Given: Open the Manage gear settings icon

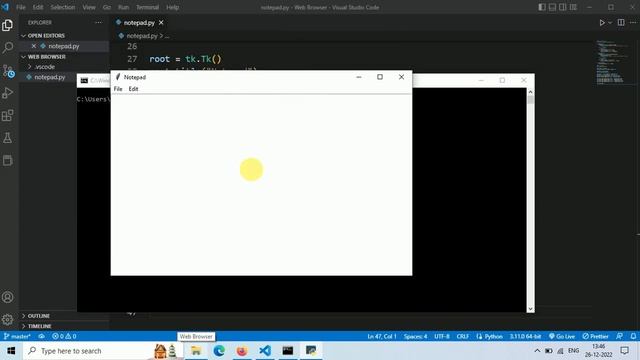Looking at the screenshot, I should point(7,320).
